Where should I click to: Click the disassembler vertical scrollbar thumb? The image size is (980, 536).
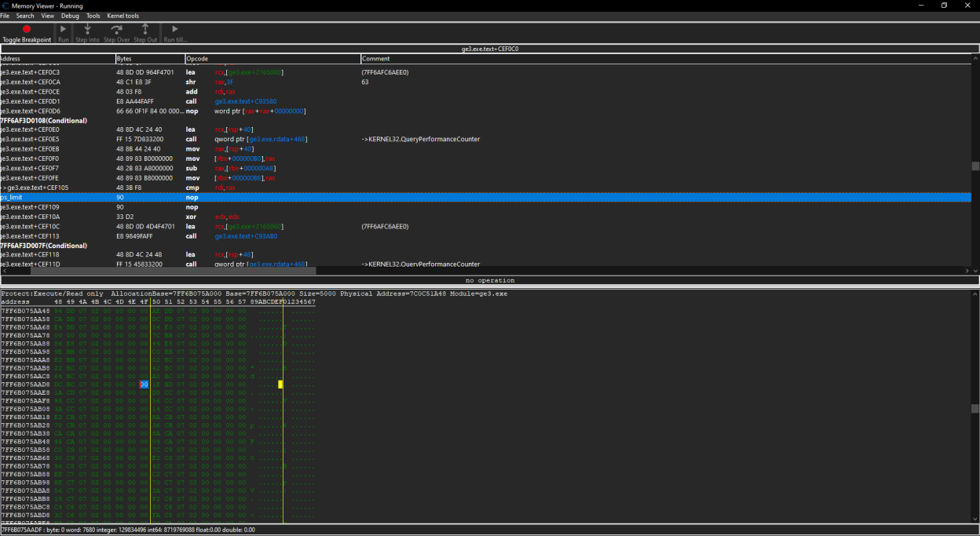pyautogui.click(x=975, y=166)
